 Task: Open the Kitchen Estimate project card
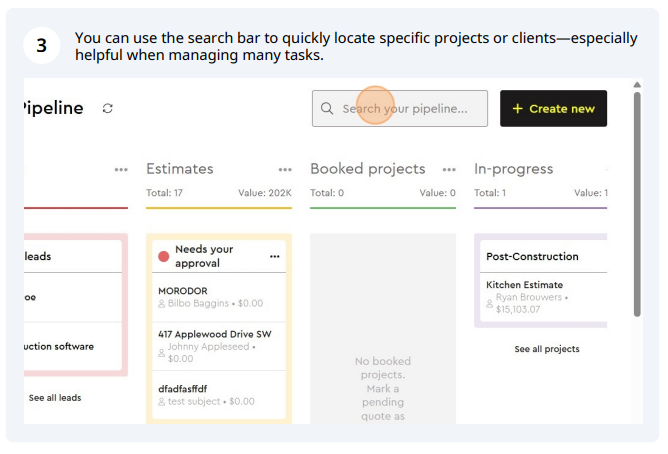[x=544, y=297]
